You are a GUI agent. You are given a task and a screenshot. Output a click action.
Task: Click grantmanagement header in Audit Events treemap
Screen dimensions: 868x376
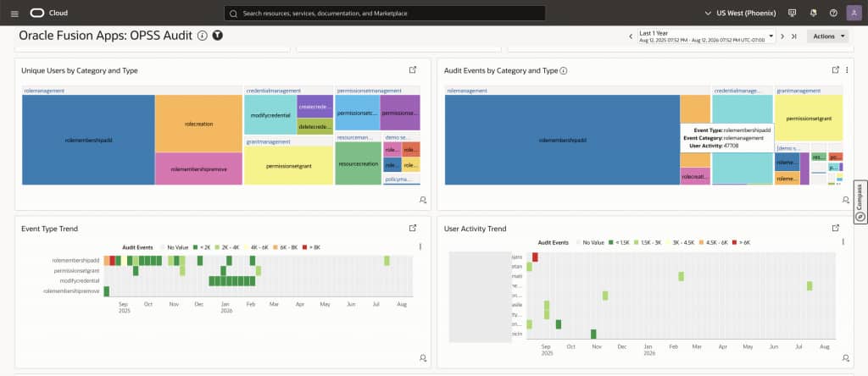coord(798,90)
